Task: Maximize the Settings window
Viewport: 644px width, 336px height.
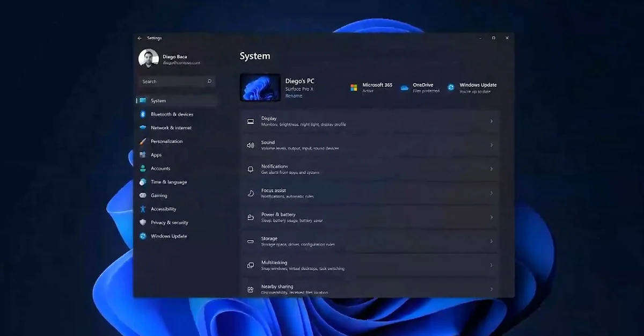Action: [494, 38]
